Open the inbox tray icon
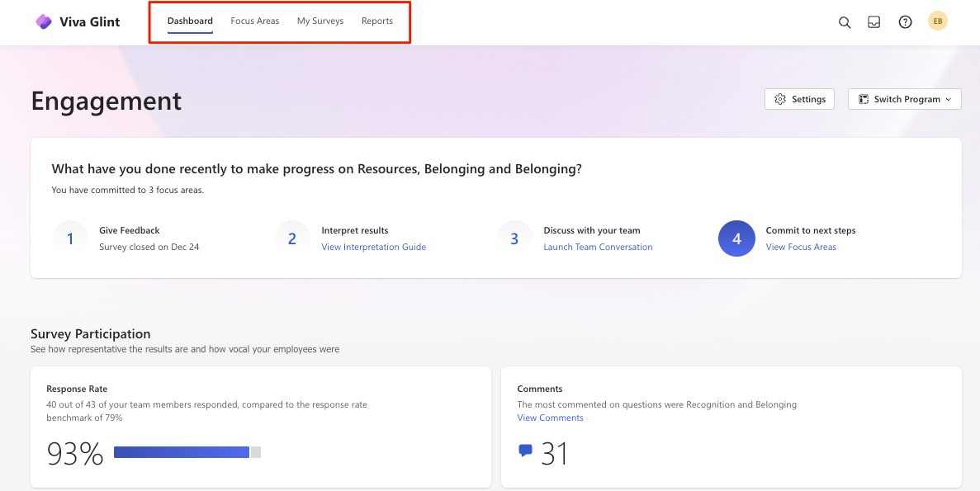Image resolution: width=980 pixels, height=491 pixels. tap(874, 22)
